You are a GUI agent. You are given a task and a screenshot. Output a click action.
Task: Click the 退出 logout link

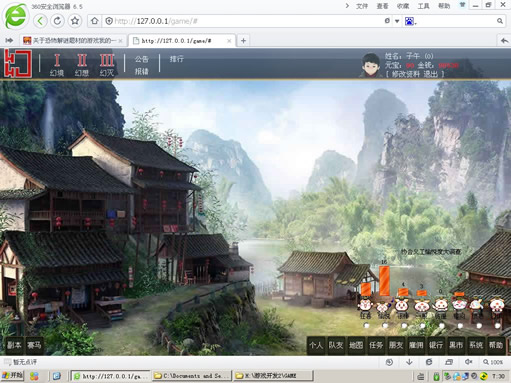point(430,74)
